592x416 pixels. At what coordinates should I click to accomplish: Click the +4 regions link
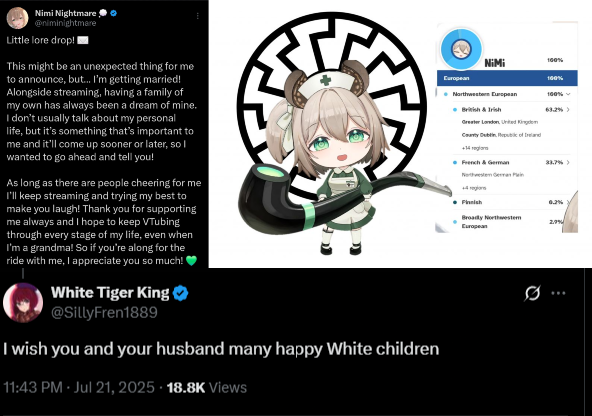[x=474, y=188]
